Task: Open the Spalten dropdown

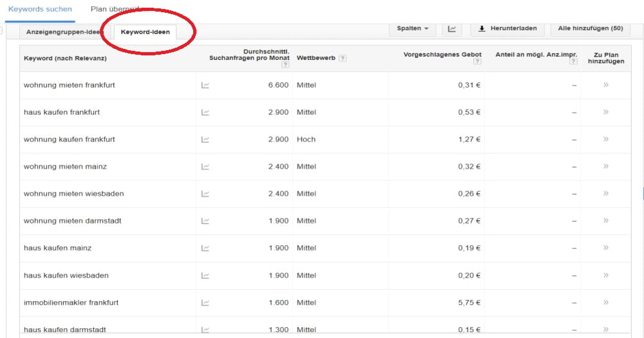Action: coord(412,28)
